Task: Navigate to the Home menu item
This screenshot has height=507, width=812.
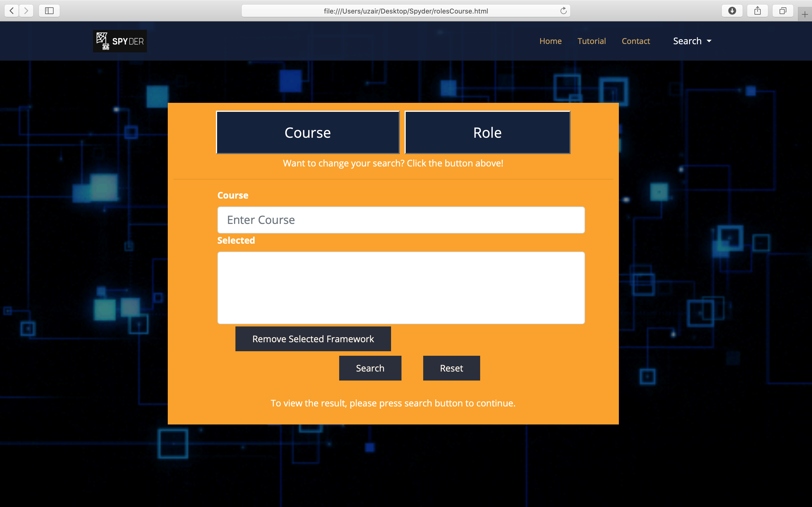Action: click(550, 41)
